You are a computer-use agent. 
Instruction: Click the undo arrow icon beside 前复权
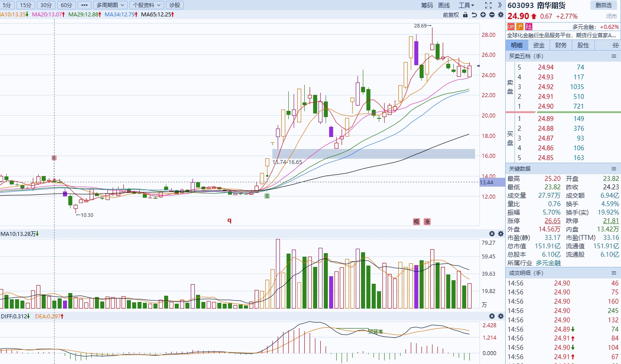point(474,15)
